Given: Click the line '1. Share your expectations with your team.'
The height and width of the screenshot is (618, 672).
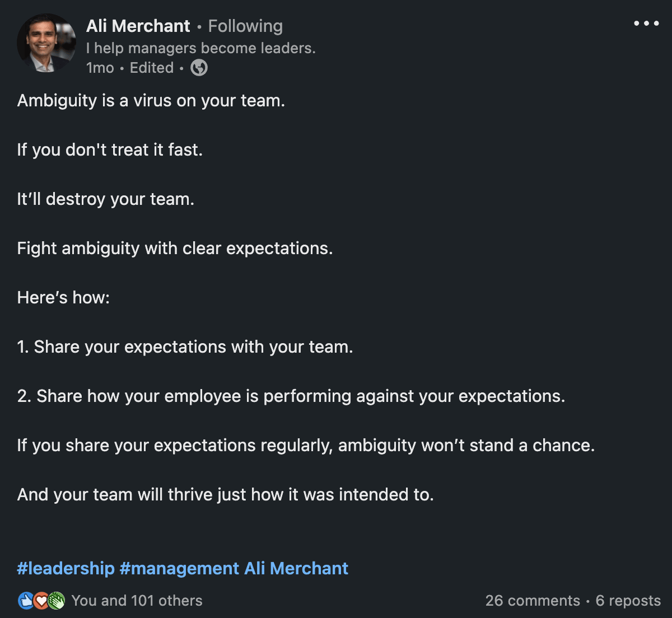Looking at the screenshot, I should pos(185,347).
